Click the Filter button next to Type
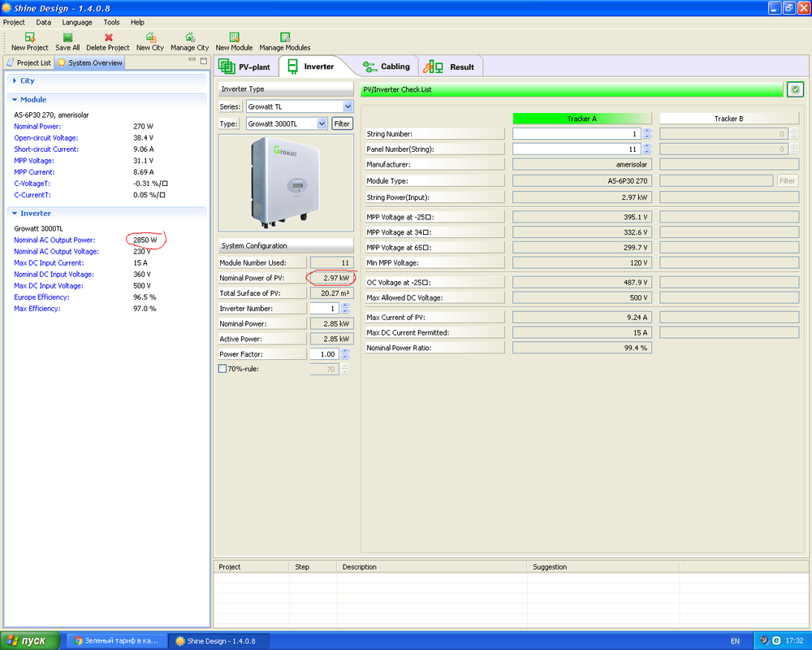Viewport: 812px width, 650px height. [x=342, y=123]
